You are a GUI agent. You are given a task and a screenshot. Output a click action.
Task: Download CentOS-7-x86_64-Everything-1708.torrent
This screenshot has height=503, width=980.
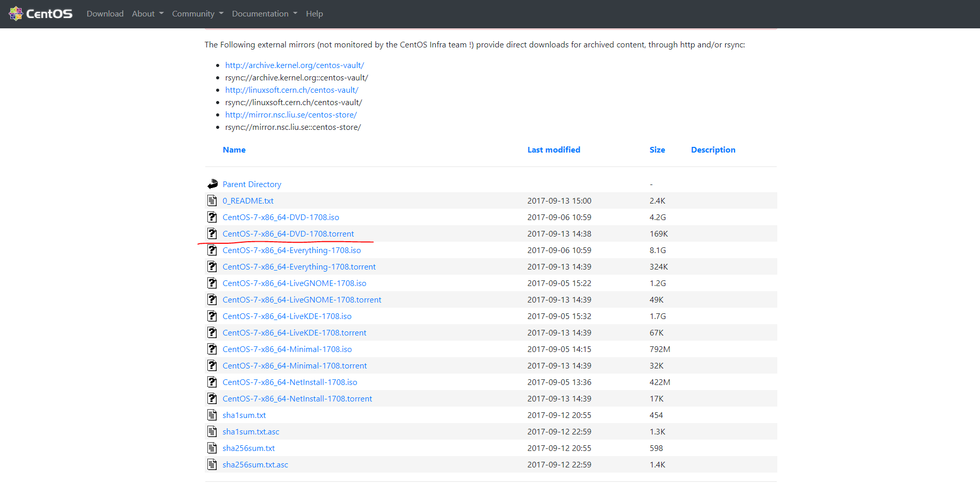click(x=299, y=266)
